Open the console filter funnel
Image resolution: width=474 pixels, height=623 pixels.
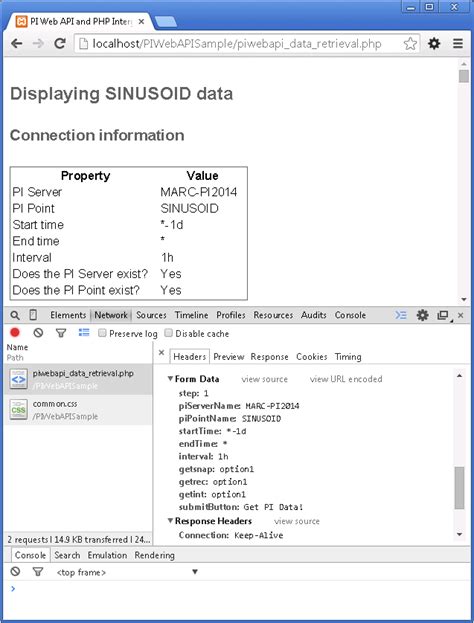coord(38,572)
